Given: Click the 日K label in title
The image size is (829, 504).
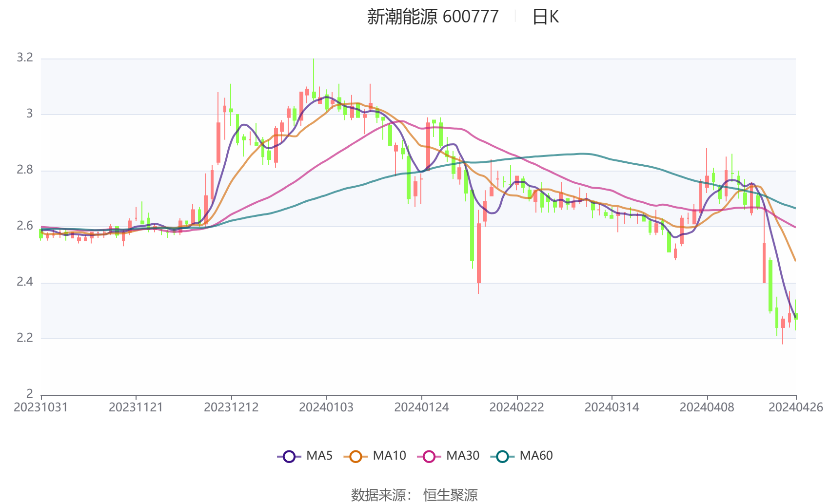Looking at the screenshot, I should pos(546,17).
